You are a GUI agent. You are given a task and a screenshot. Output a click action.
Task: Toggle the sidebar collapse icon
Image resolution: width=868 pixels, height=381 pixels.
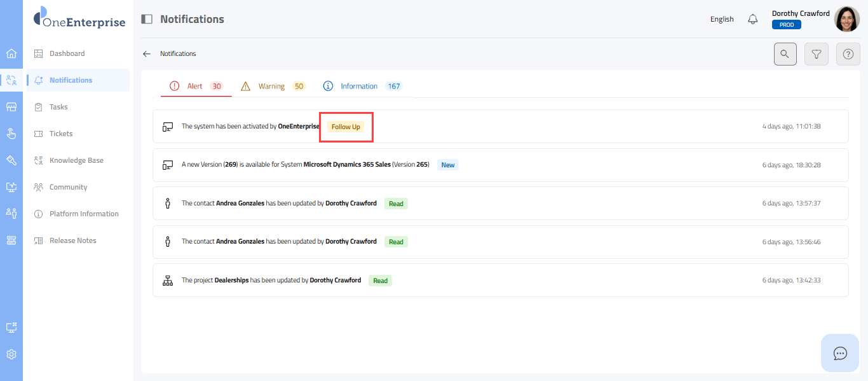(147, 19)
